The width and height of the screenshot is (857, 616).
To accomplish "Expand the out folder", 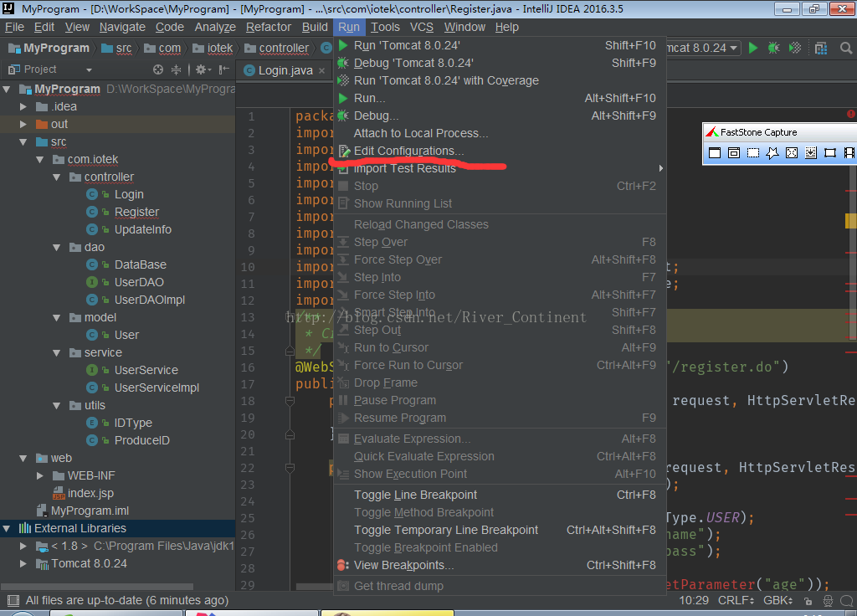I will (x=23, y=124).
